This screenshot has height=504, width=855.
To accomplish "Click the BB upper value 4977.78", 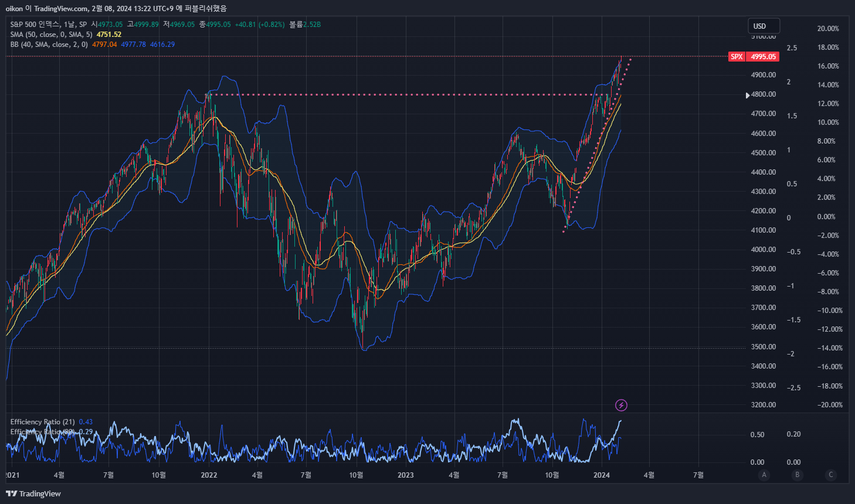I will [134, 45].
